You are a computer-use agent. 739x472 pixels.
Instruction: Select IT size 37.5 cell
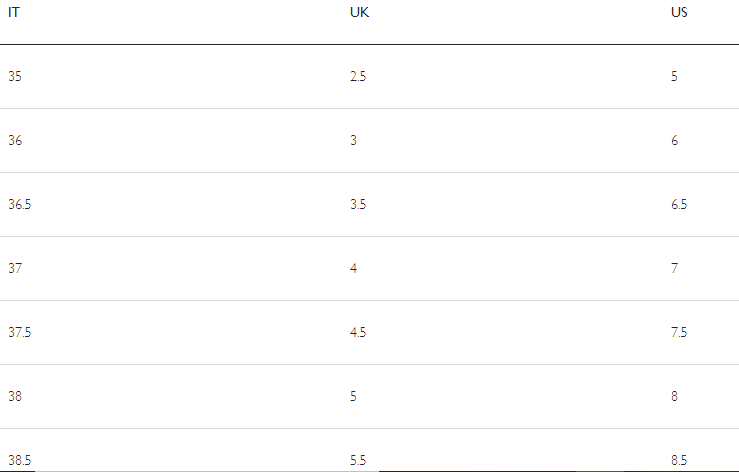pos(20,333)
